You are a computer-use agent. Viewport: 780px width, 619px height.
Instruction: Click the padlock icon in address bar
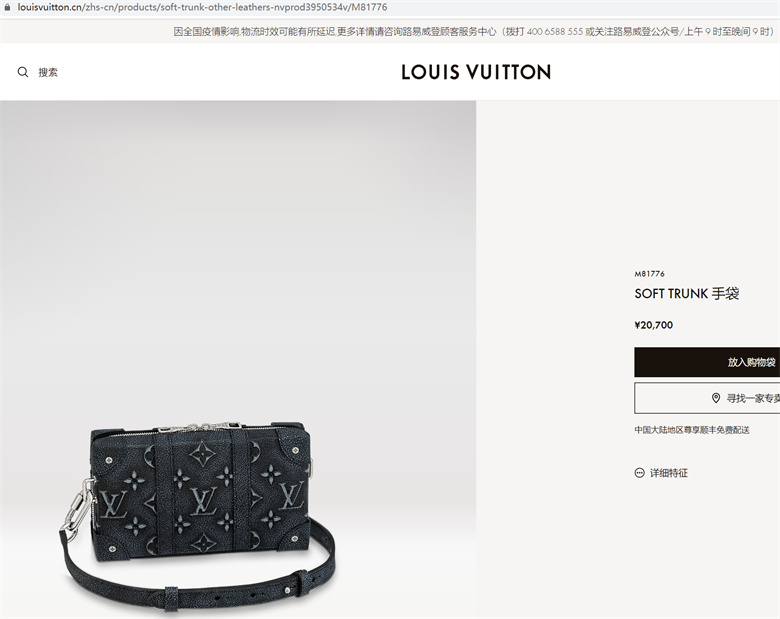click(7, 7)
